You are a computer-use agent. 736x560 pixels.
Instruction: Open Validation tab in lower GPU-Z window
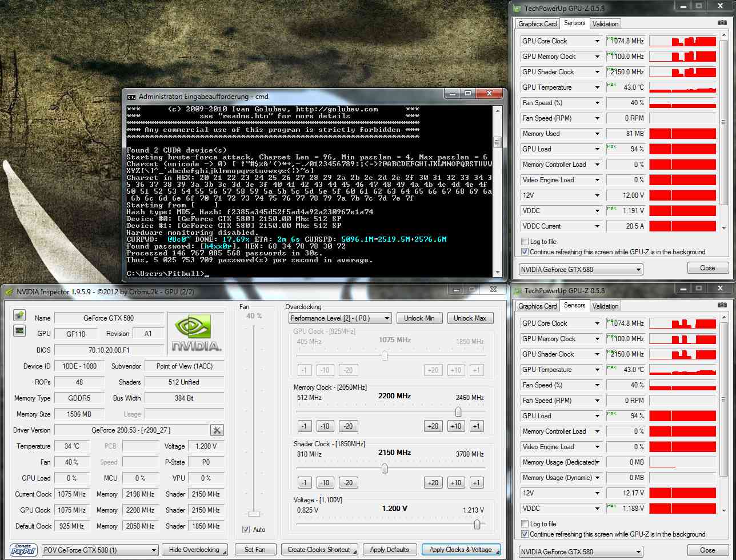coord(605,306)
